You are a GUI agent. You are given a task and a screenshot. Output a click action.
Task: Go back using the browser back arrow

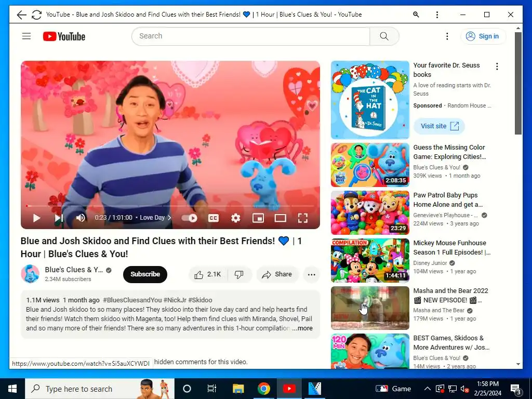tap(21, 15)
